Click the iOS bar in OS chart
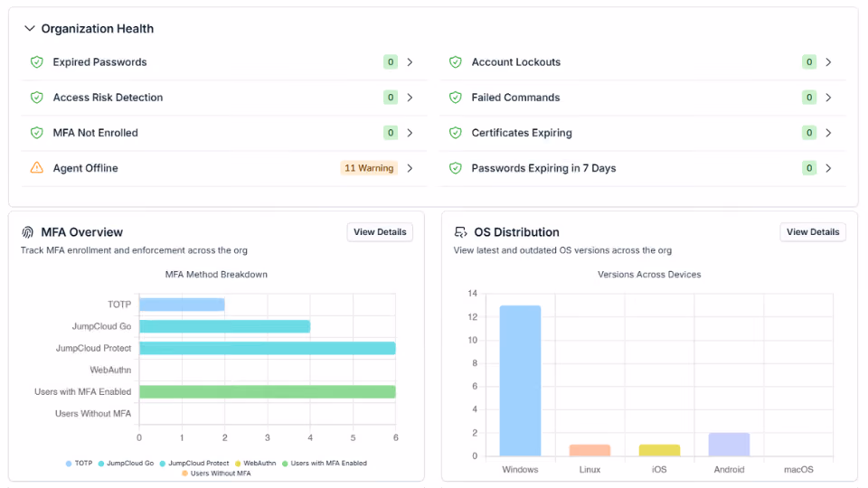The image size is (868, 488). 659,450
